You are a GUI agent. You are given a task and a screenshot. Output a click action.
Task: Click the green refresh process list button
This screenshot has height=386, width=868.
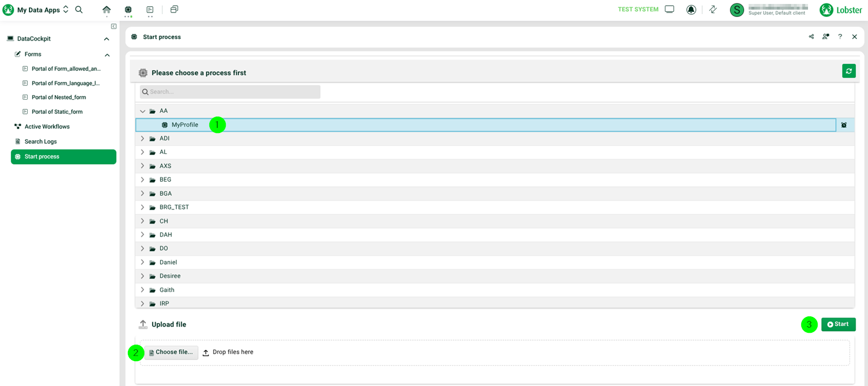point(848,71)
